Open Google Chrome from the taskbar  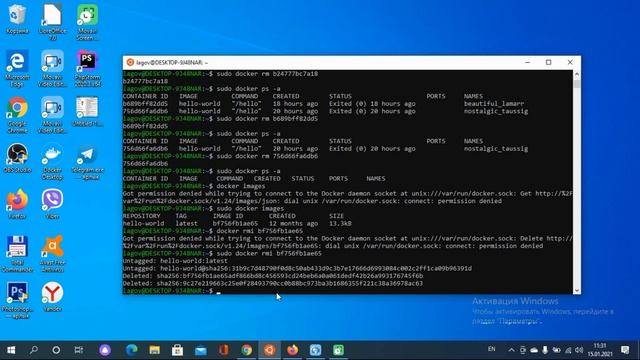(x=247, y=350)
